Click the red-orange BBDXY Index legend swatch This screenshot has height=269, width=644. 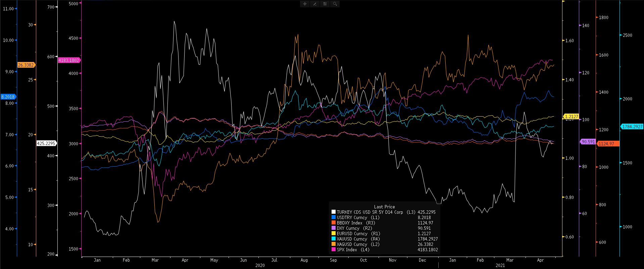pyautogui.click(x=333, y=223)
